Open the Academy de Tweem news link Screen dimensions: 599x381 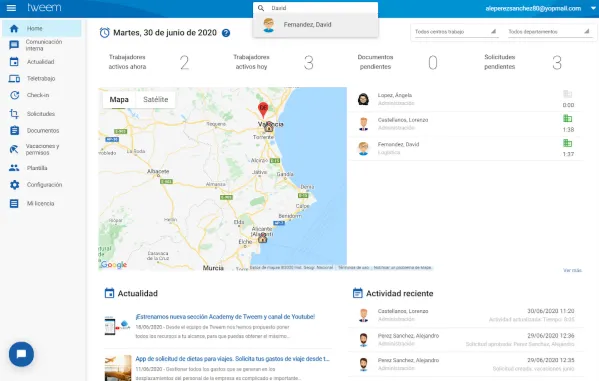[225, 317]
